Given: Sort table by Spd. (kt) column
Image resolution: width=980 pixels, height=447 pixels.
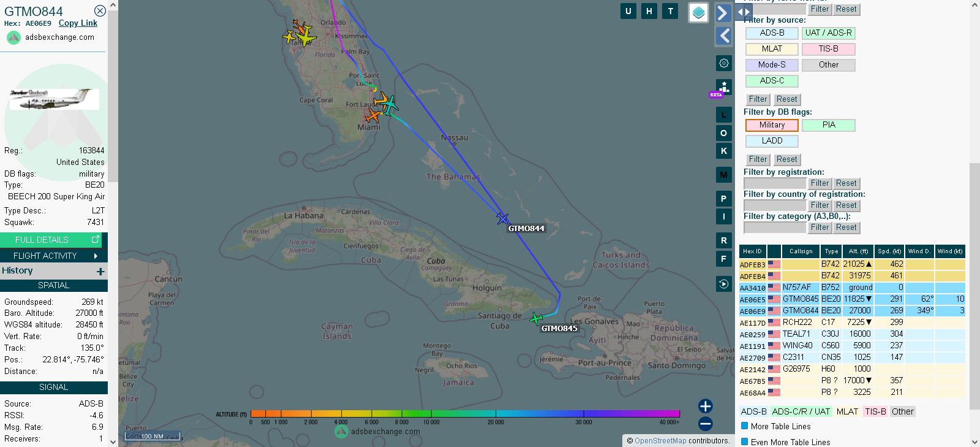Looking at the screenshot, I should (889, 251).
